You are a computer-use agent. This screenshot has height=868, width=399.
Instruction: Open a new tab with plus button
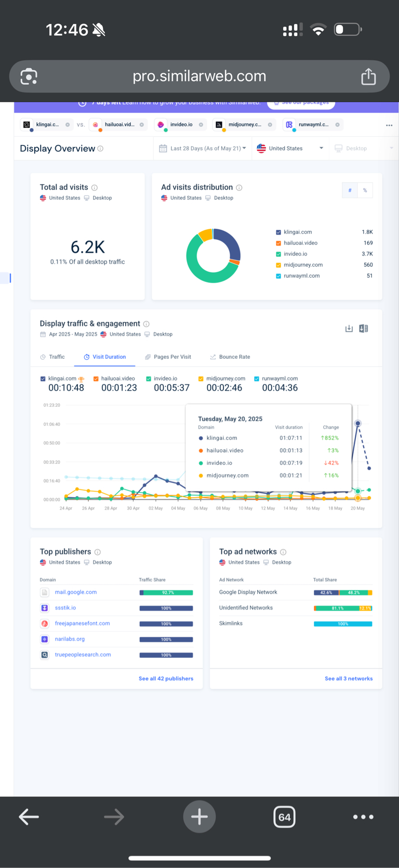click(199, 817)
